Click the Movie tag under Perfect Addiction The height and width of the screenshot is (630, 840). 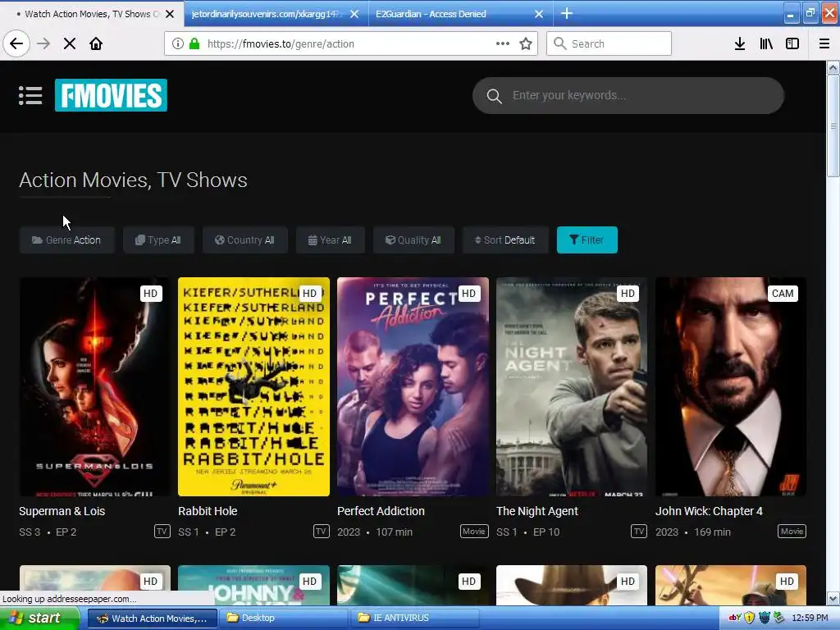(474, 532)
